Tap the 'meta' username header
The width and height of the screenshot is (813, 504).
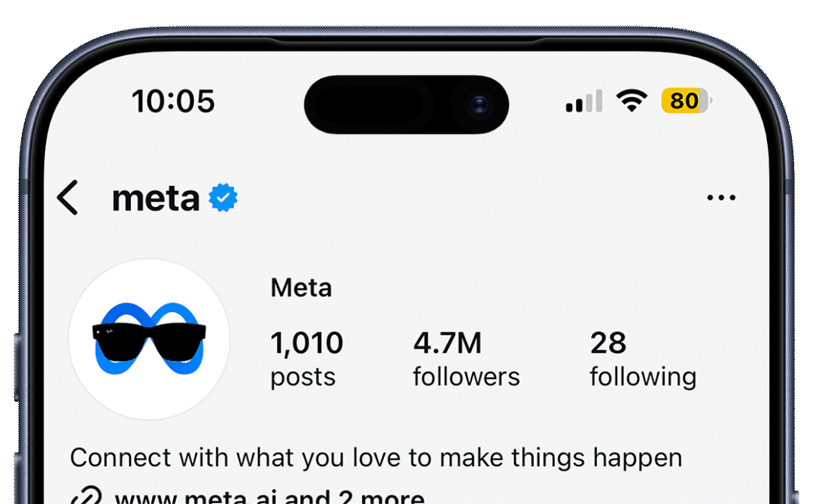pos(156,198)
